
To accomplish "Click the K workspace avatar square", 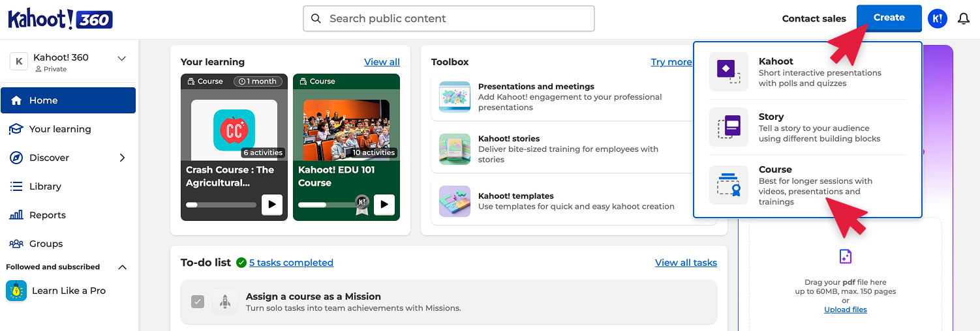I will 18,61.
